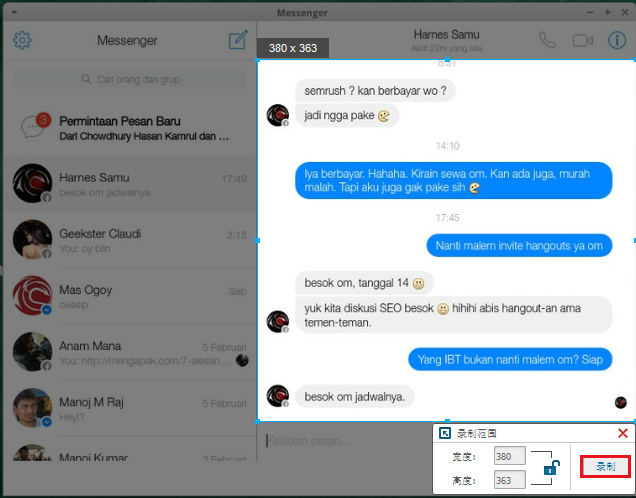This screenshot has width=636, height=498.
Task: Click the height field showing 363
Action: pos(509,480)
